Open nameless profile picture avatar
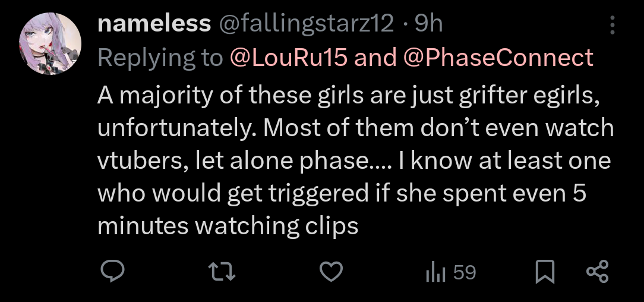644x302 pixels. 50,43
